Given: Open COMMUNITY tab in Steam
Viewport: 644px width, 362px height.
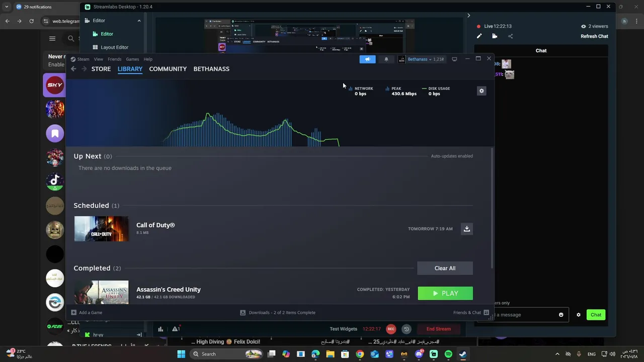Looking at the screenshot, I should point(168,69).
